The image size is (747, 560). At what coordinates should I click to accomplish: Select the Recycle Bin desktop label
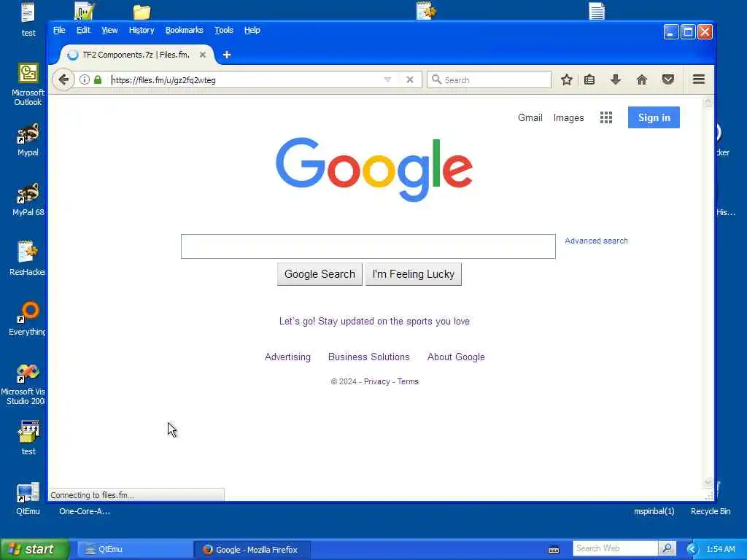pyautogui.click(x=711, y=511)
